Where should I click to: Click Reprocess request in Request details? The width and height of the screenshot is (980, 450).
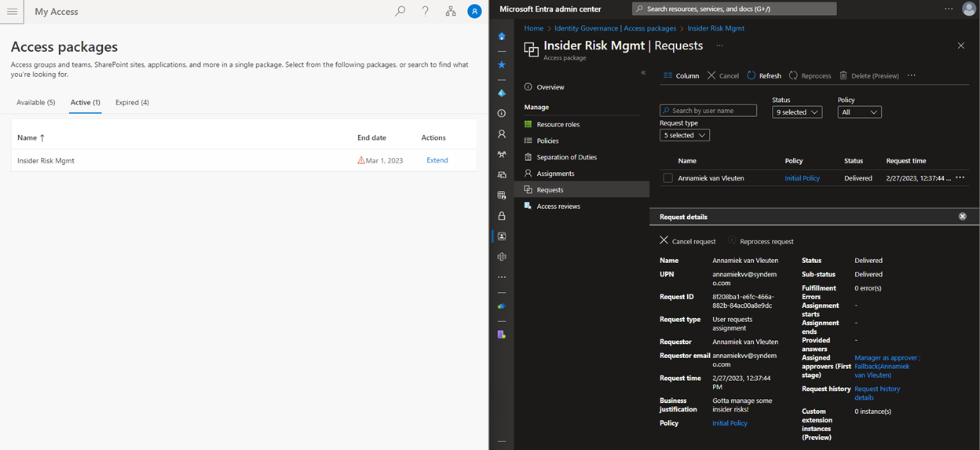click(x=761, y=241)
